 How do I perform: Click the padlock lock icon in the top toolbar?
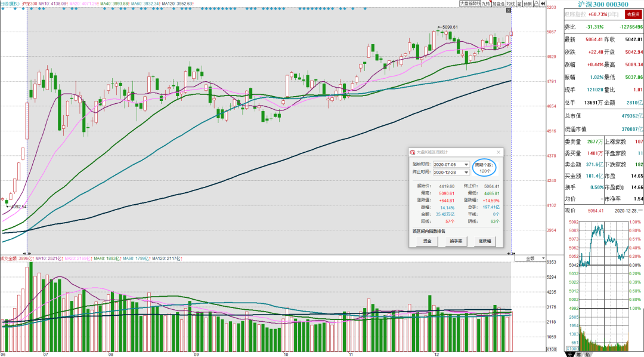tap(537, 4)
